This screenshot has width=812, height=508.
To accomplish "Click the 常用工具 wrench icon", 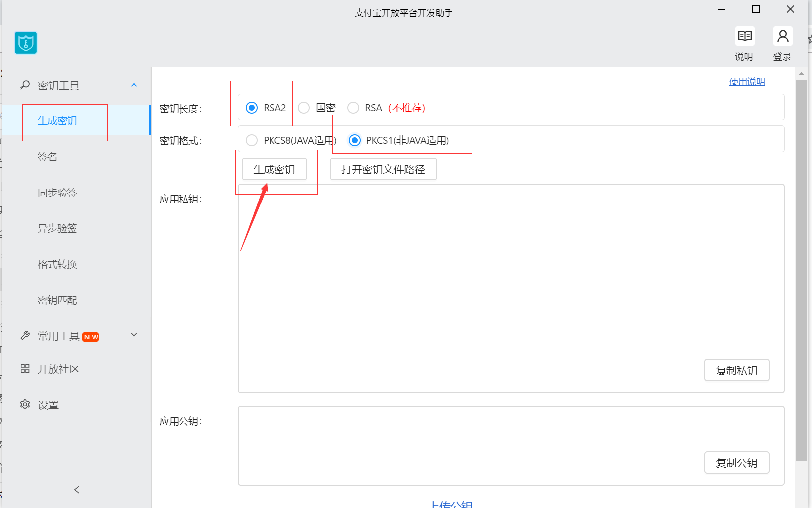I will (25, 336).
